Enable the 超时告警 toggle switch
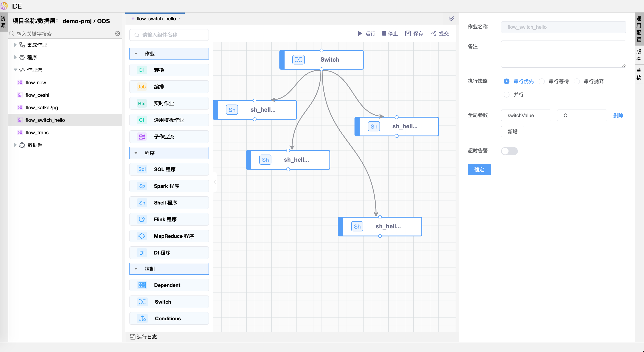644x352 pixels. (x=509, y=151)
